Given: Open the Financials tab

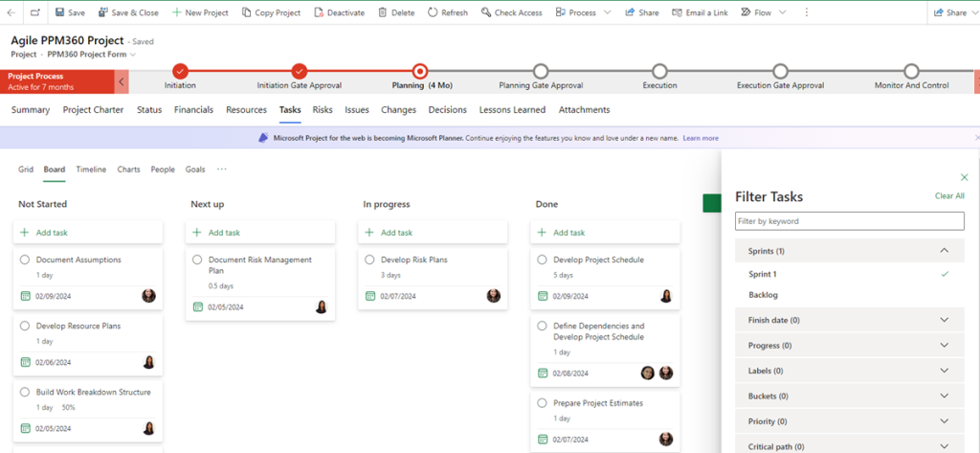Looking at the screenshot, I should [193, 109].
